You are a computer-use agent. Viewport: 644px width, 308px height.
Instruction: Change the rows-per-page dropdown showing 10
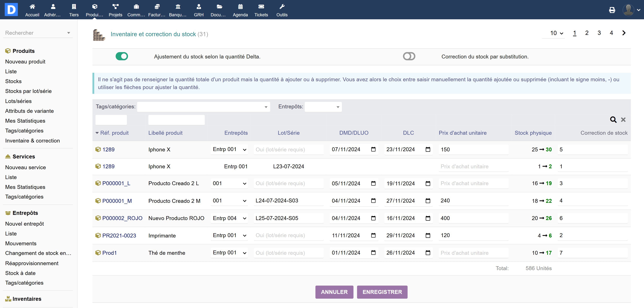556,33
